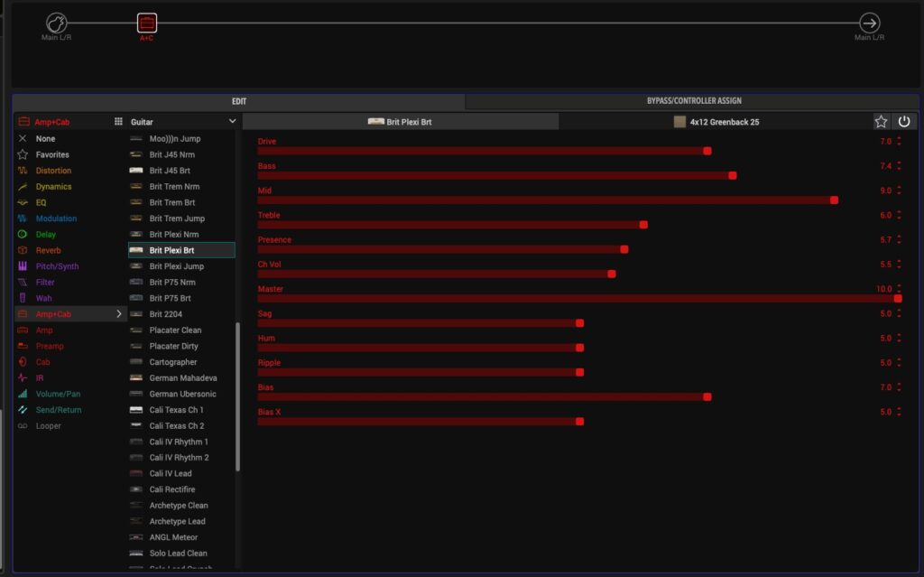Click the grid view icon beside Amp+Cab
Viewport: 924px width, 577px height.
pos(118,121)
